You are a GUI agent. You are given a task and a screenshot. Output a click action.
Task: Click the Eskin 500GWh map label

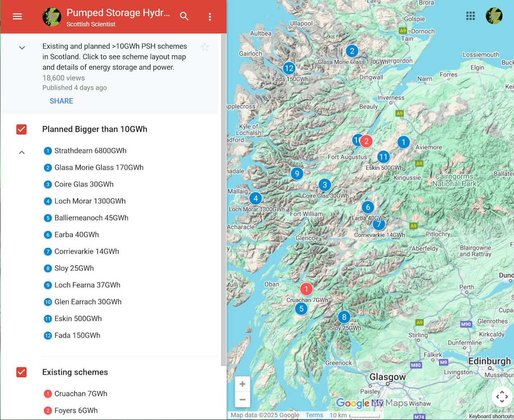(385, 168)
